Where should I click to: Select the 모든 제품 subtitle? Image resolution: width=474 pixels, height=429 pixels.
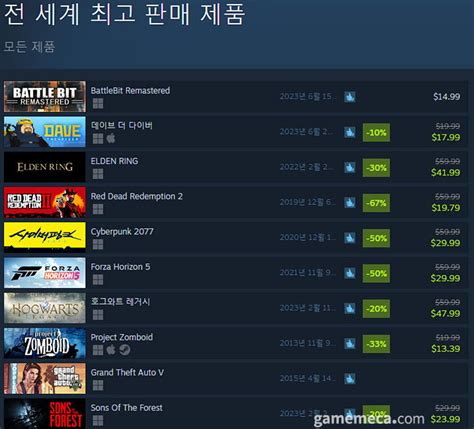[29, 47]
